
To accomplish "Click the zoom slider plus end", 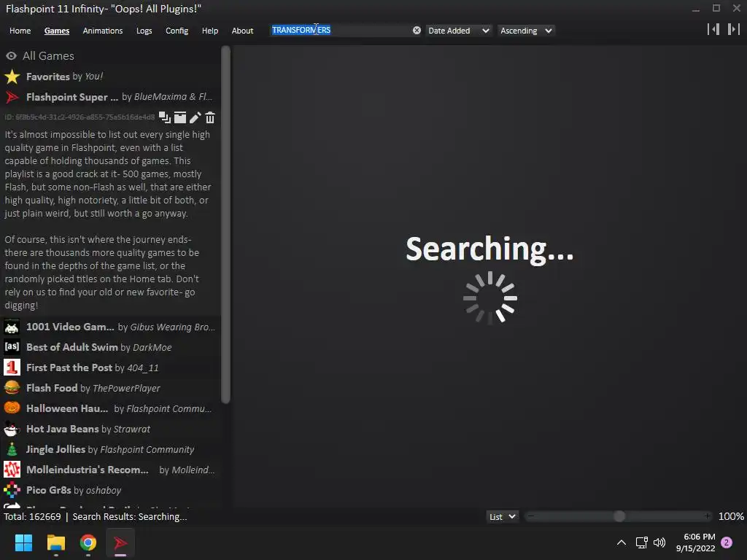I will coord(708,516).
